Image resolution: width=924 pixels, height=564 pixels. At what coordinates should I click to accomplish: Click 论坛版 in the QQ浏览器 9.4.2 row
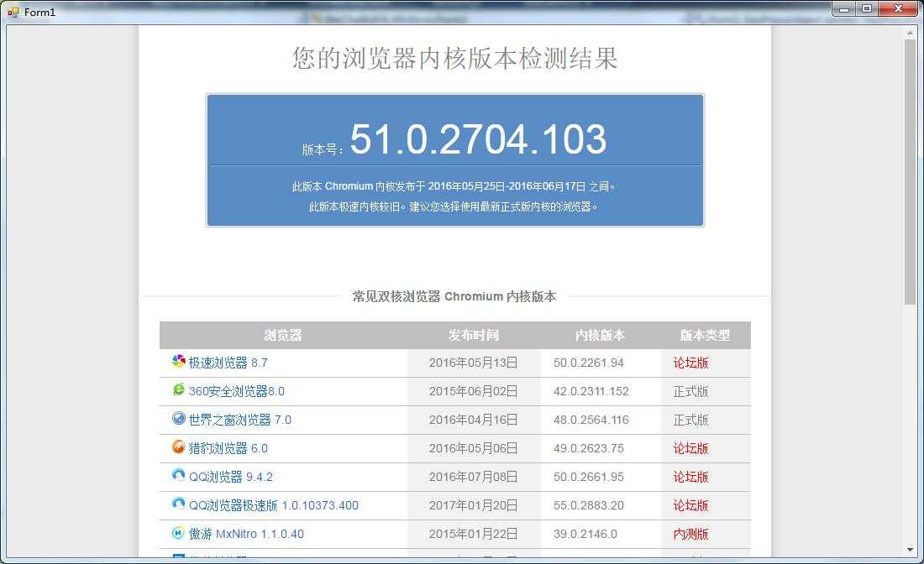(691, 477)
